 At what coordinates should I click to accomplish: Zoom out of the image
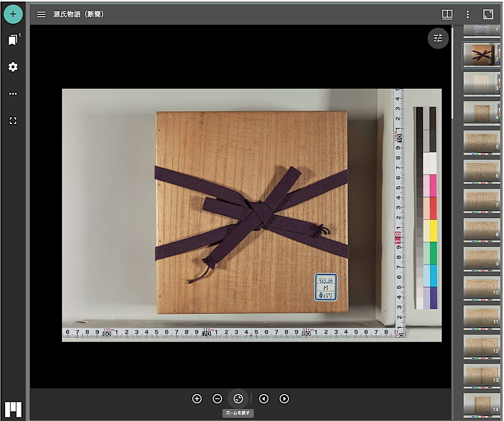coord(217,399)
